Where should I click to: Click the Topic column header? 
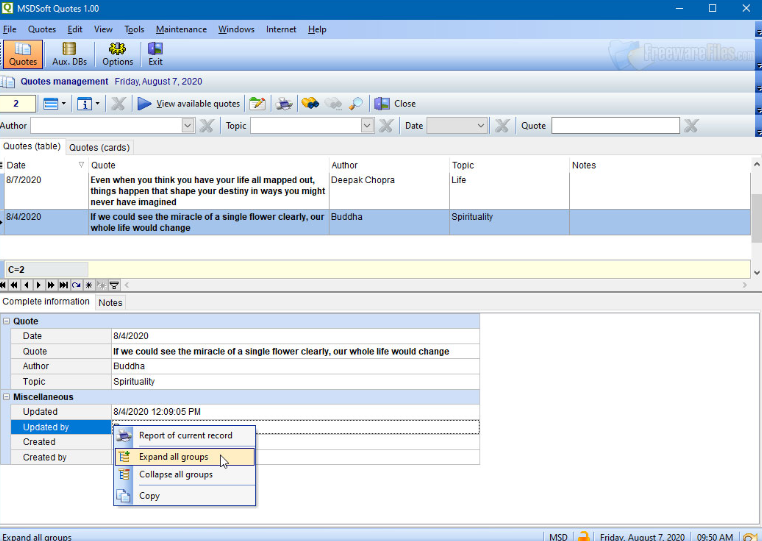(x=509, y=165)
